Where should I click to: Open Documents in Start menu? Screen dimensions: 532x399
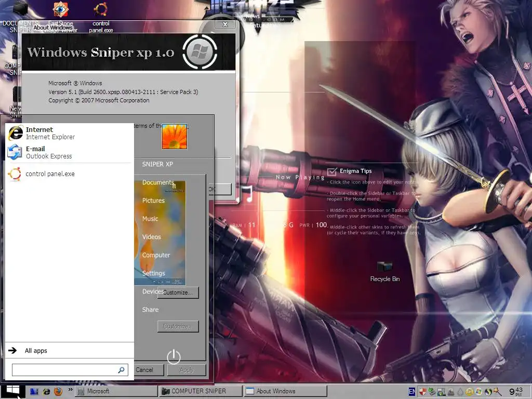[x=158, y=182]
